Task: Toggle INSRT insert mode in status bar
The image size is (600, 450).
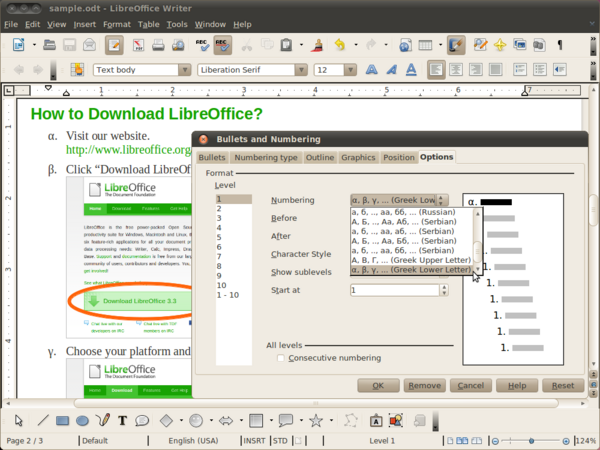Action: pyautogui.click(x=256, y=441)
